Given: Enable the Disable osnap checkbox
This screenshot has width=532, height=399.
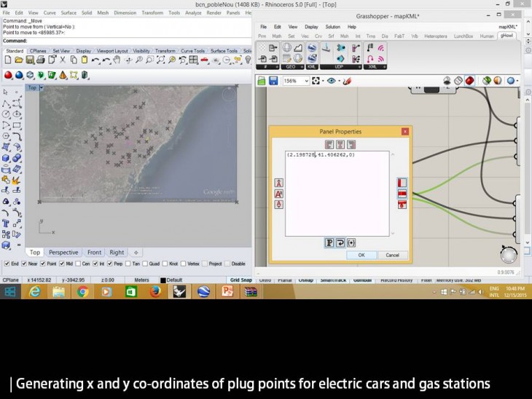Looking at the screenshot, I should pyautogui.click(x=227, y=264).
